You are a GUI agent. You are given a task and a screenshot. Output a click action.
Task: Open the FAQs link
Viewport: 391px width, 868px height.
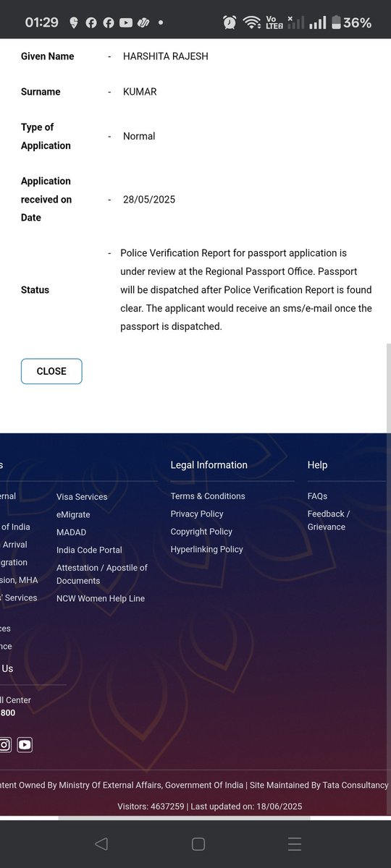coord(317,496)
